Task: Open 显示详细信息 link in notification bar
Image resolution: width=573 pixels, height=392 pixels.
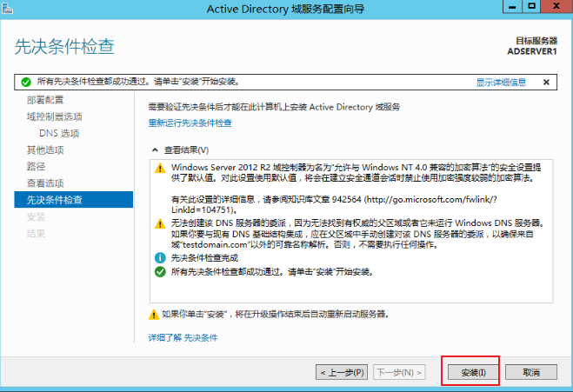Action: (x=501, y=83)
